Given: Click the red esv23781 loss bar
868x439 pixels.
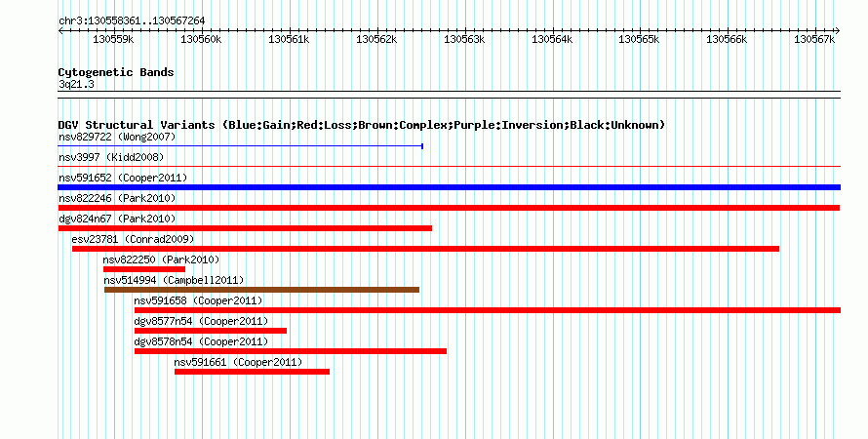Looking at the screenshot, I should [x=425, y=249].
